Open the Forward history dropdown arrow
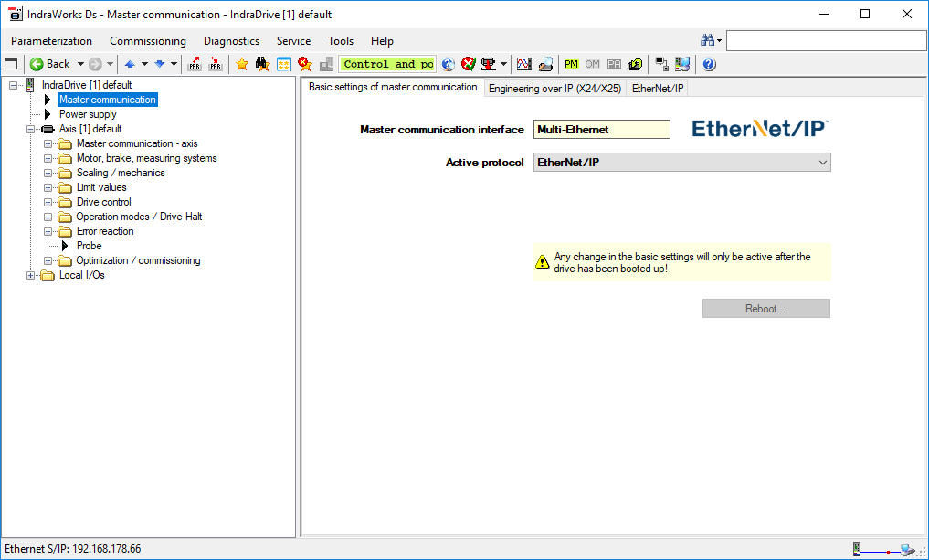The image size is (929, 560). point(110,64)
